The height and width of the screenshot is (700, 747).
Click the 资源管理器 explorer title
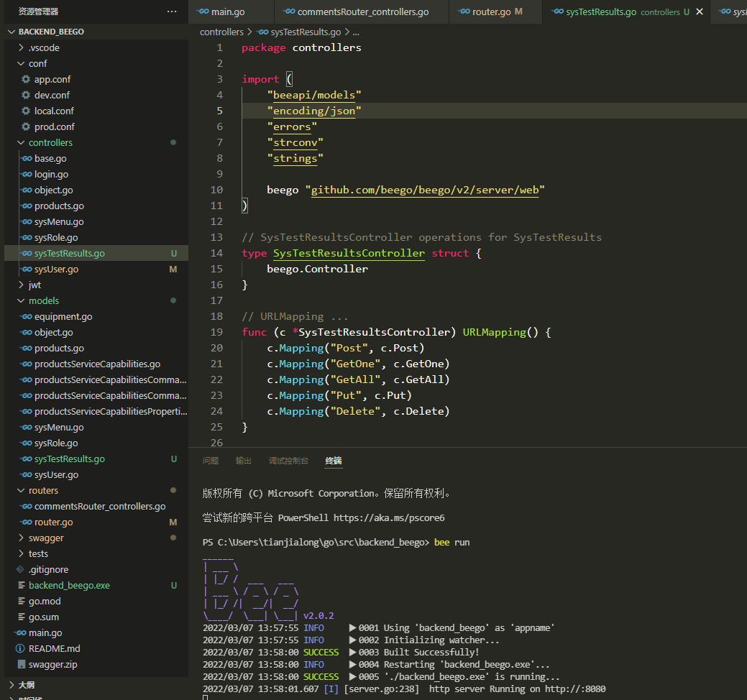pos(38,11)
